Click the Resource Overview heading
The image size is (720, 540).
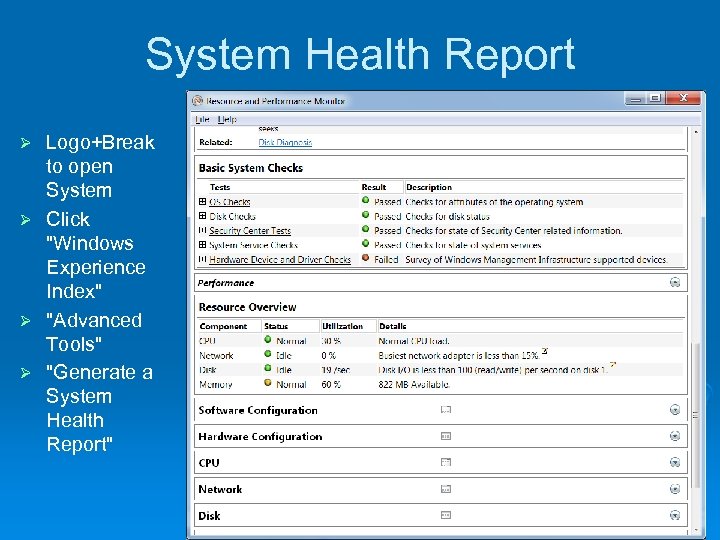click(248, 307)
